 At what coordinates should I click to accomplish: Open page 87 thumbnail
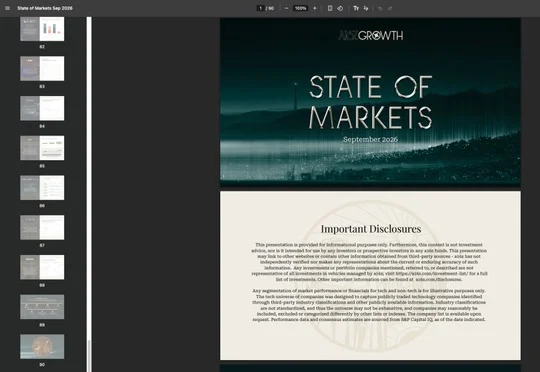tap(42, 227)
